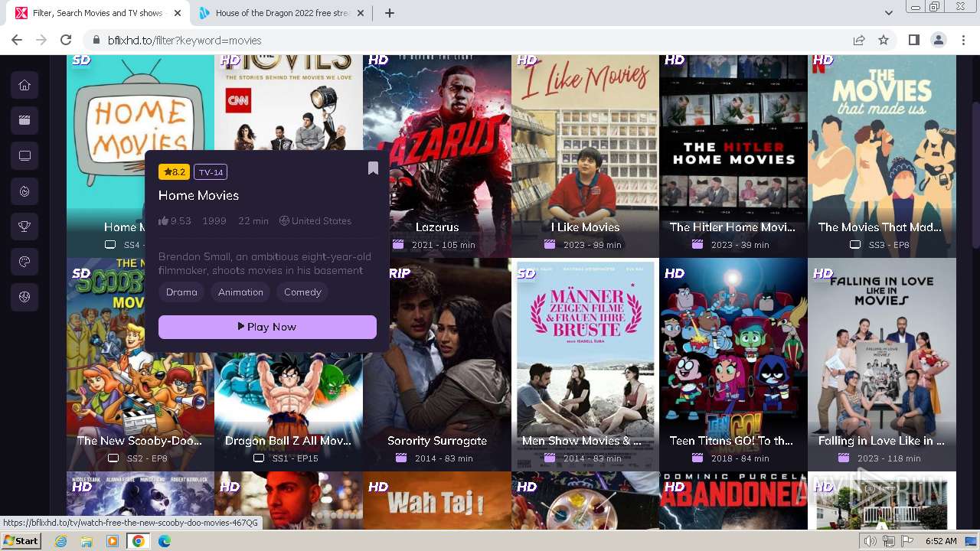
Task: Switch to Filter, Search Movies tab
Action: pos(98,13)
